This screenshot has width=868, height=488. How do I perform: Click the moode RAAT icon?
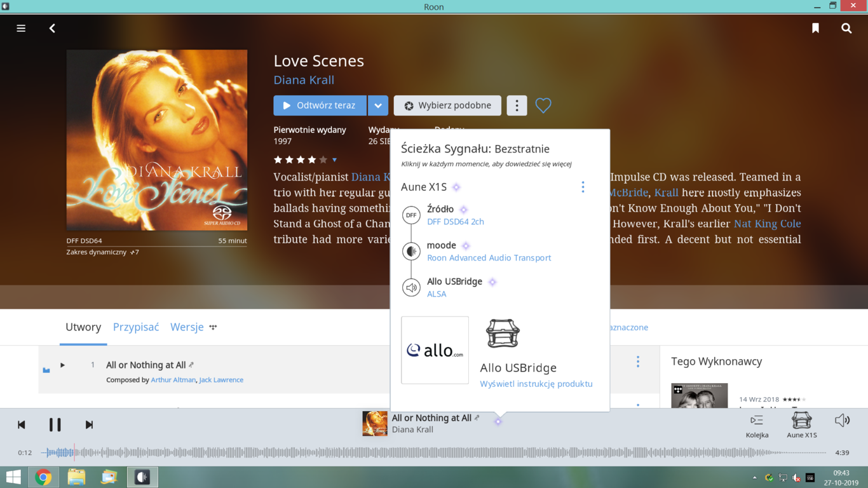pos(411,252)
